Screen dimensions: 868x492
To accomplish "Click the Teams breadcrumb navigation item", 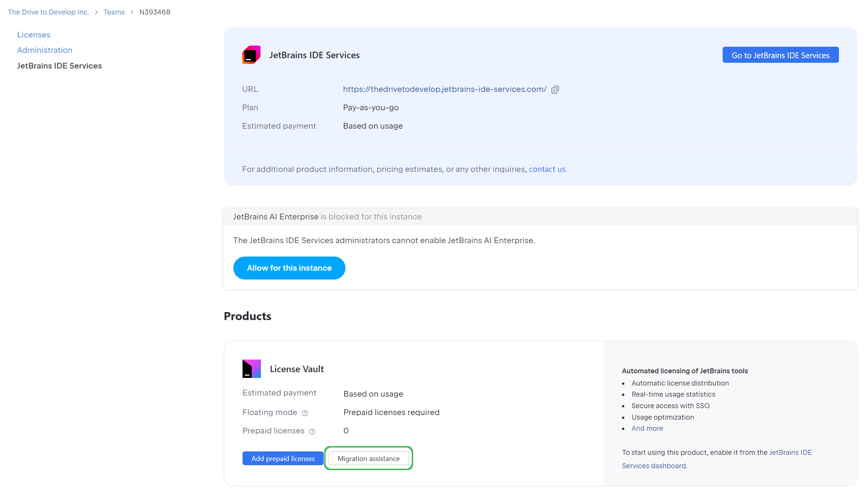I will coord(114,12).
